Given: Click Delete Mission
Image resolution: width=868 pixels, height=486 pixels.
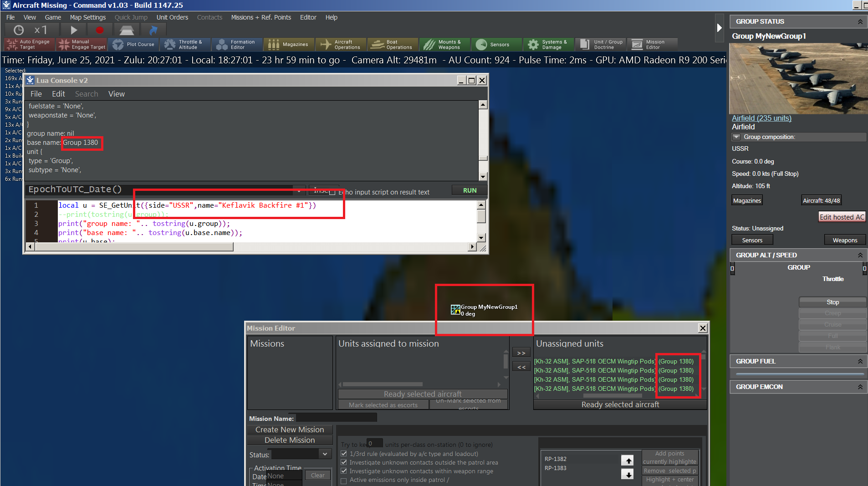Looking at the screenshot, I should click(290, 440).
